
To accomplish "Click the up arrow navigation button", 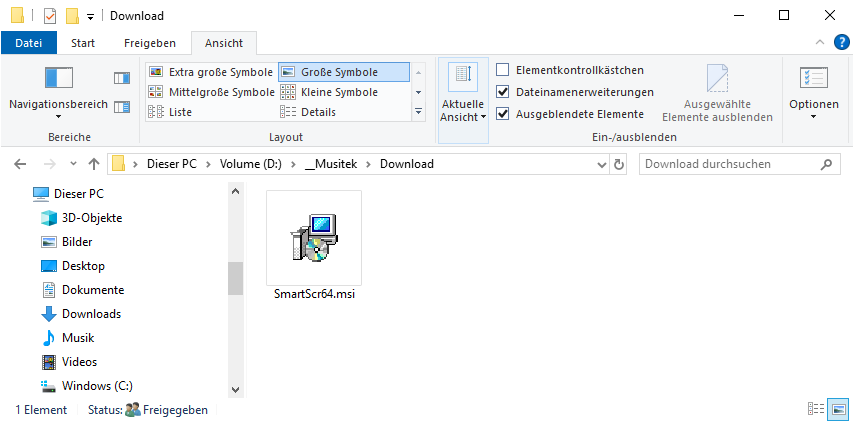I will 94,164.
